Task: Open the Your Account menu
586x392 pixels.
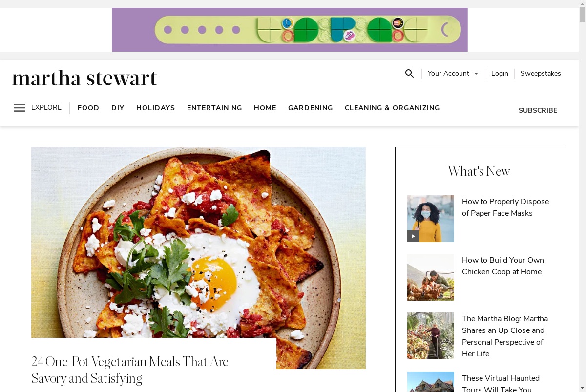Action: [453, 74]
